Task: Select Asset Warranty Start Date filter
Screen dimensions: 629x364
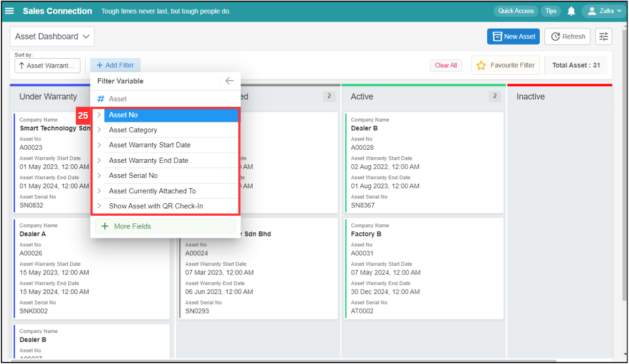Action: pyautogui.click(x=171, y=145)
